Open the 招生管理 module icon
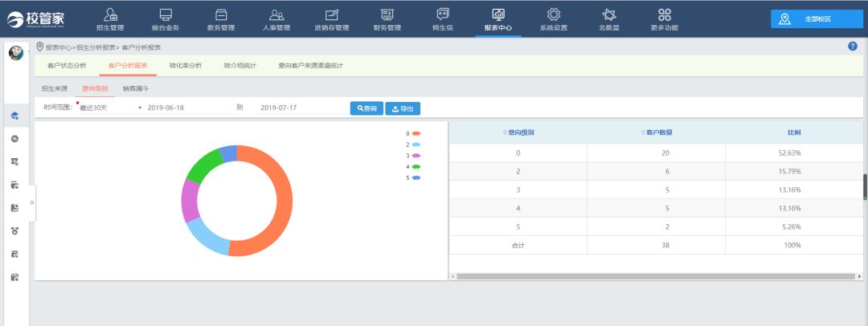 [x=110, y=14]
